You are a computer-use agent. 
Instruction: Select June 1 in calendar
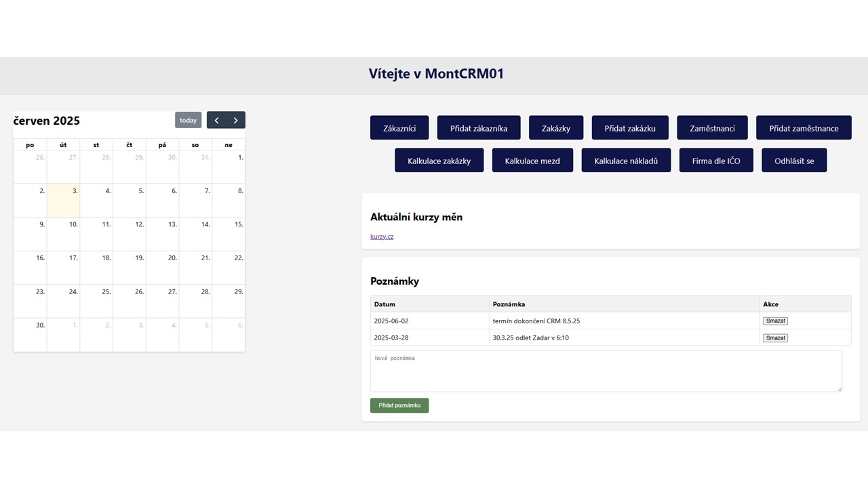229,167
